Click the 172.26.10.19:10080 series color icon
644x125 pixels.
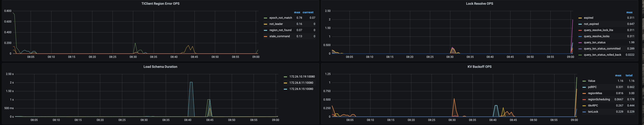coord(285,77)
